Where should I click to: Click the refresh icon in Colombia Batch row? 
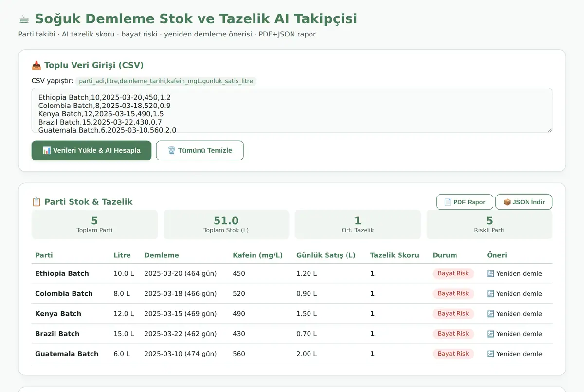[x=491, y=294]
